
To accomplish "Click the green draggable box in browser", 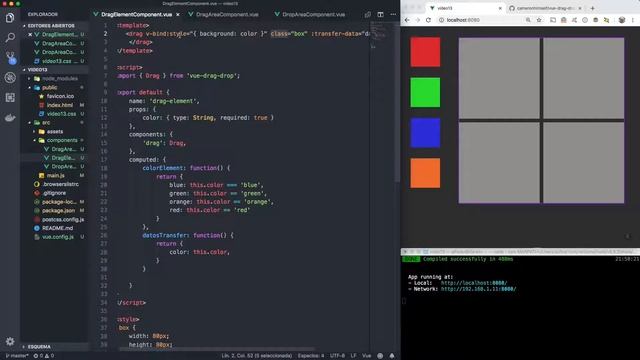I will click(425, 92).
